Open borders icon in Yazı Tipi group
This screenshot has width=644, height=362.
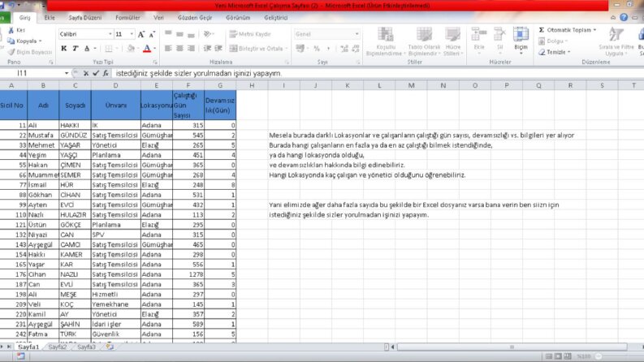point(109,49)
